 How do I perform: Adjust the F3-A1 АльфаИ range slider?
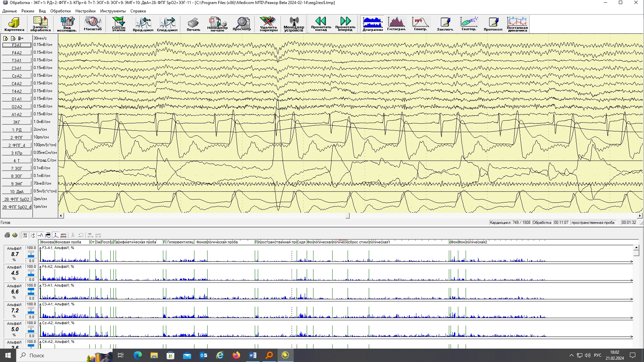pyautogui.click(x=31, y=254)
